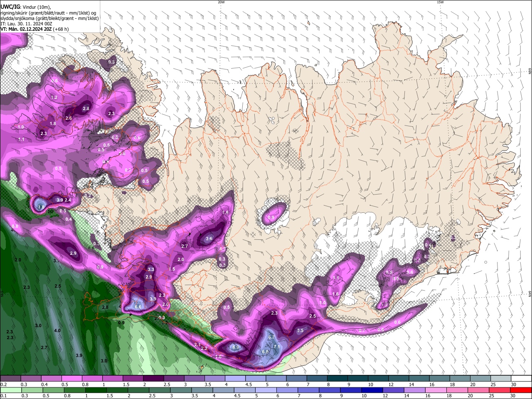The image size is (532, 399).
Task: Select the 5.7 value above 7.1
Action: coord(271,337)
